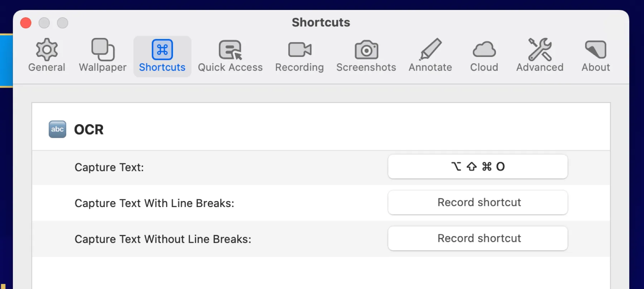Click the Capture Text shortcut field showing ⌥⇧⌘O
This screenshot has width=644, height=289.
[478, 166]
